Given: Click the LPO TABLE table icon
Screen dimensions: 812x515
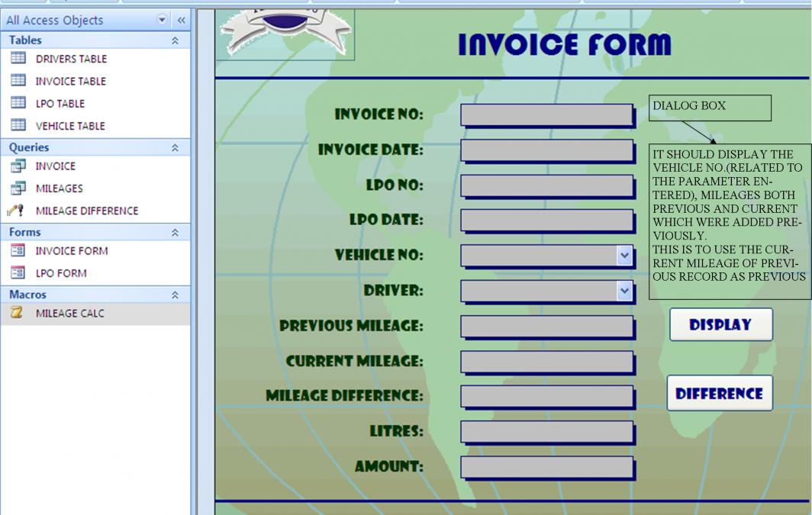Looking at the screenshot, I should tap(18, 102).
